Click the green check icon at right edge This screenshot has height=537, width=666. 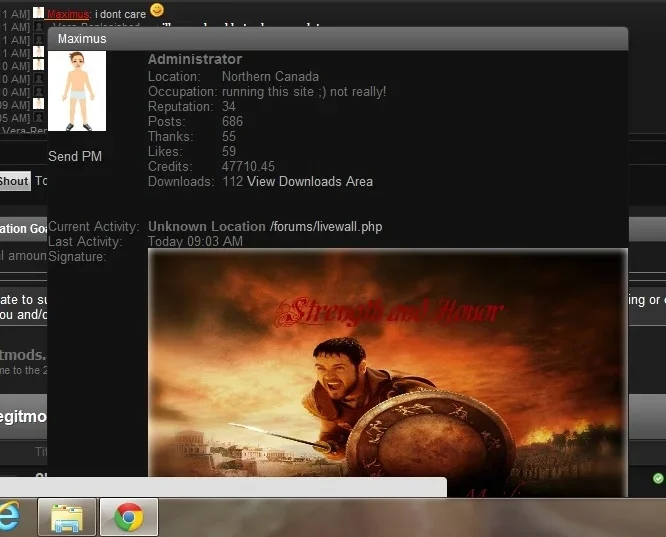pyautogui.click(x=658, y=479)
